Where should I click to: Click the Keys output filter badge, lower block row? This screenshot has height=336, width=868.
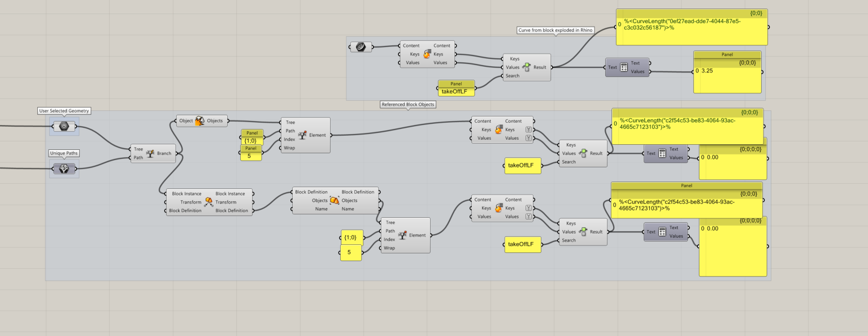[528, 208]
